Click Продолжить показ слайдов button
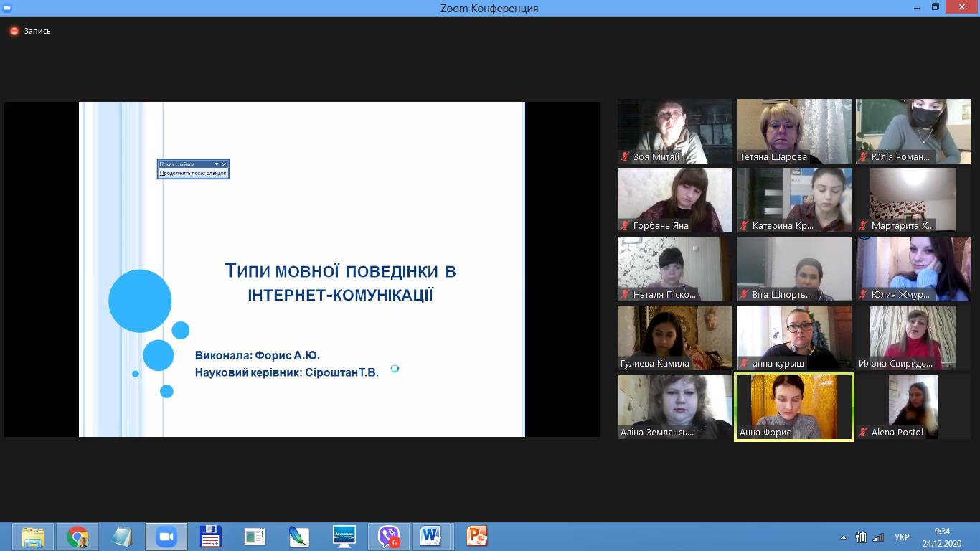This screenshot has height=551, width=980. coord(193,173)
